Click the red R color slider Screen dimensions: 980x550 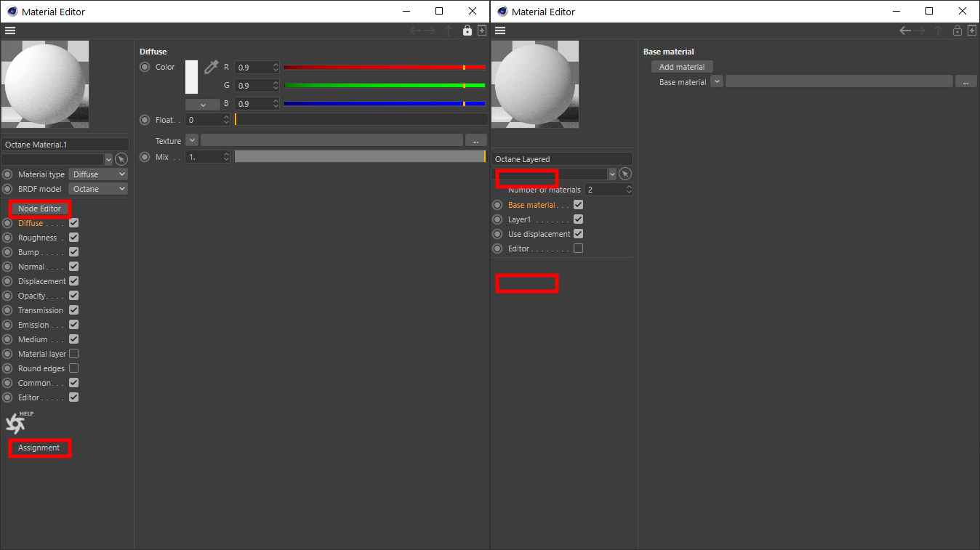pos(385,67)
